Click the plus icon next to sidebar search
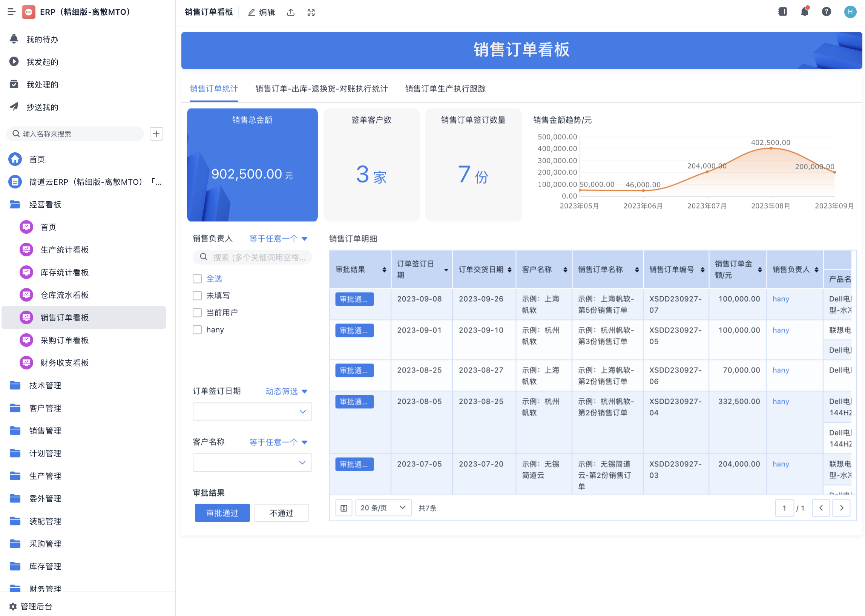 tap(156, 133)
